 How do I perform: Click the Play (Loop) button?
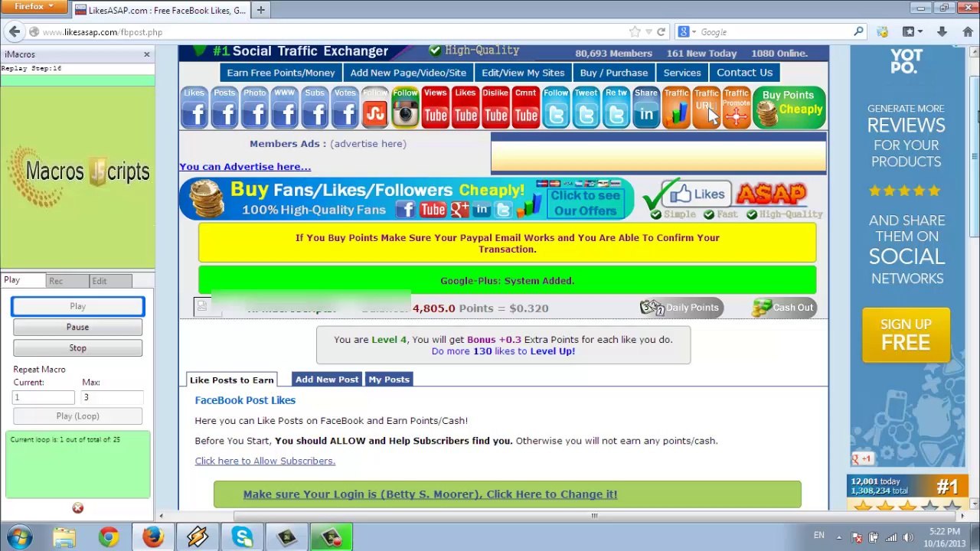click(77, 416)
